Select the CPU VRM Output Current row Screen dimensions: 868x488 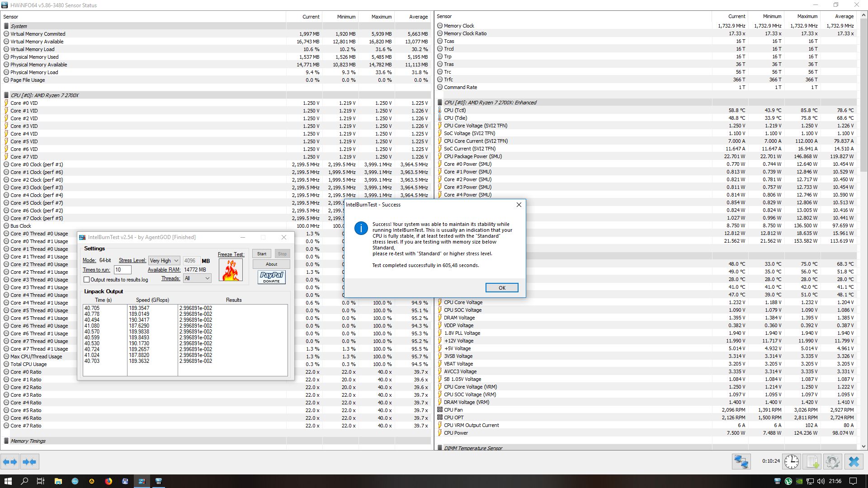click(646, 425)
